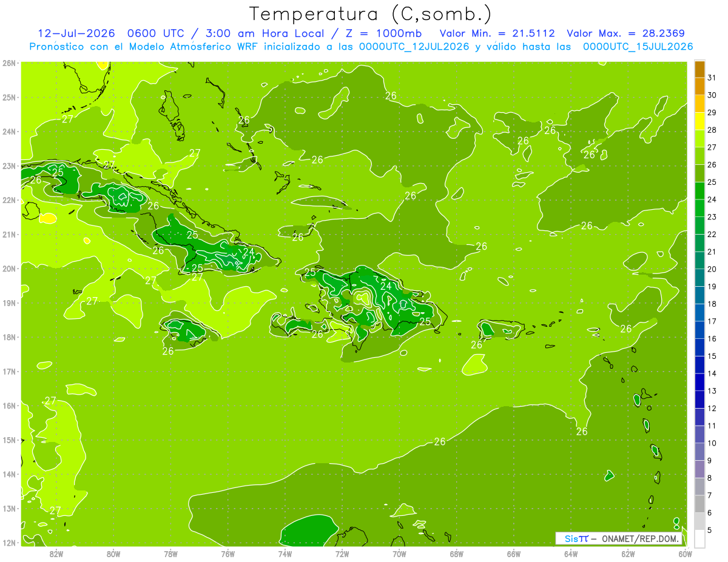The width and height of the screenshot is (728, 562).
Task: Click the yellow legend band between 28 and 29
Action: (x=699, y=122)
